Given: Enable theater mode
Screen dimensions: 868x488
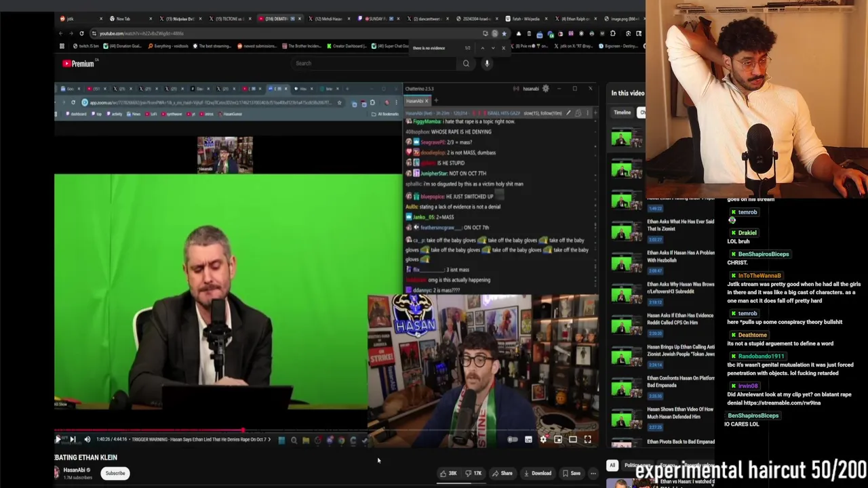Looking at the screenshot, I should point(573,439).
